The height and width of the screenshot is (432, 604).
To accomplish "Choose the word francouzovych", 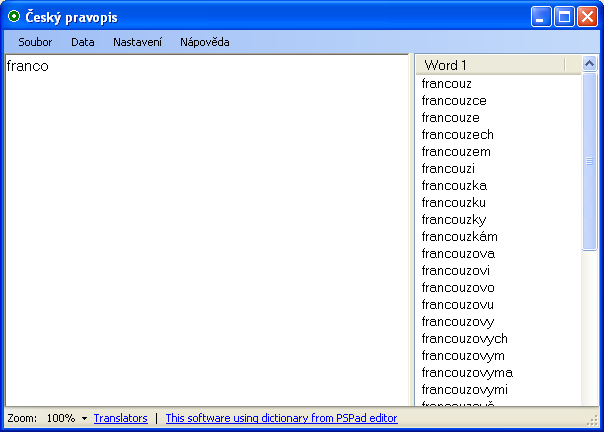I will click(465, 339).
